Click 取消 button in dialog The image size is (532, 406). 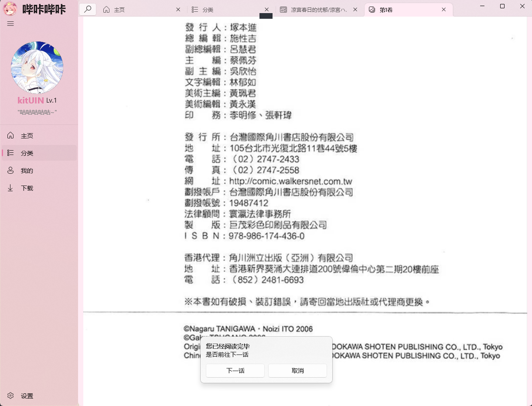click(297, 371)
